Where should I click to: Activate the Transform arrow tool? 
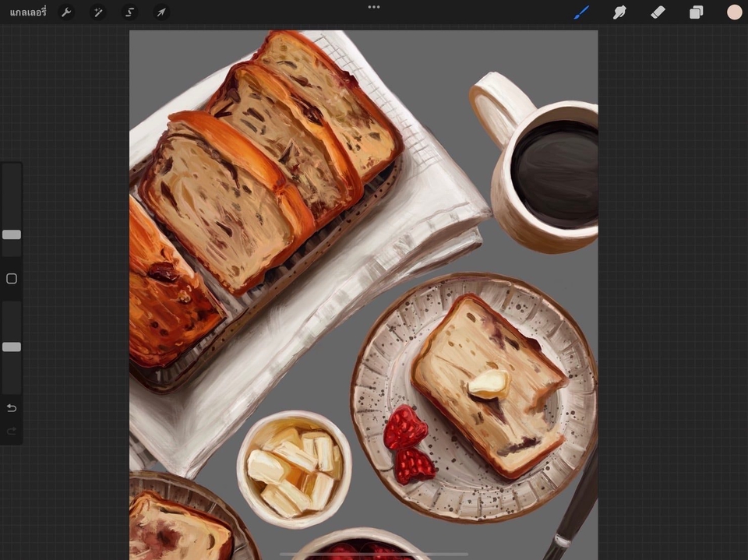(x=161, y=12)
